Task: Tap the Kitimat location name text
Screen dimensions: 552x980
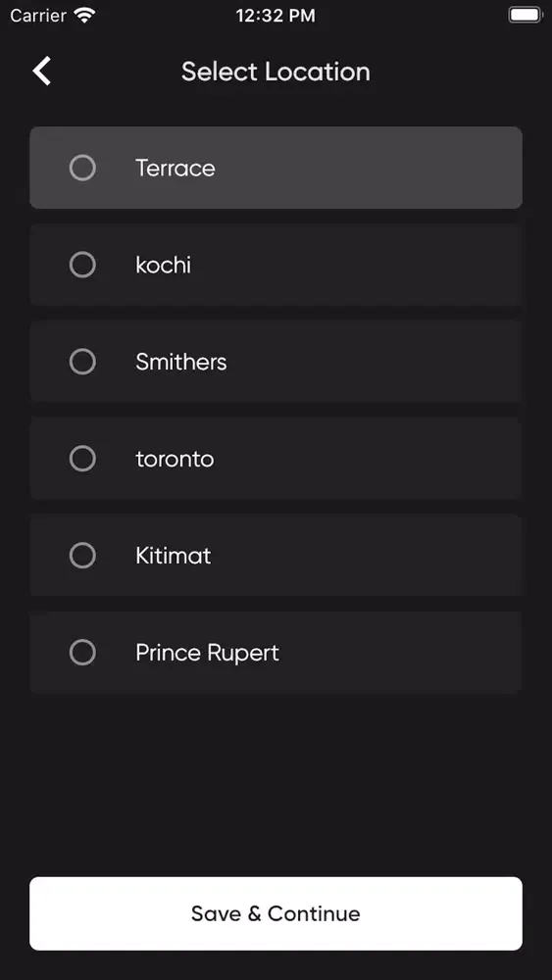Action: [174, 556]
